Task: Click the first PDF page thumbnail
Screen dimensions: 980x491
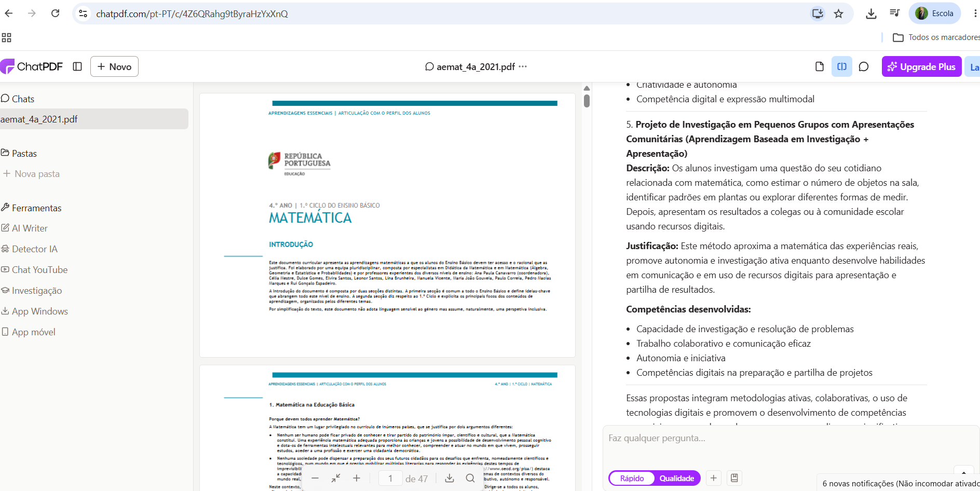Action: coord(387,225)
